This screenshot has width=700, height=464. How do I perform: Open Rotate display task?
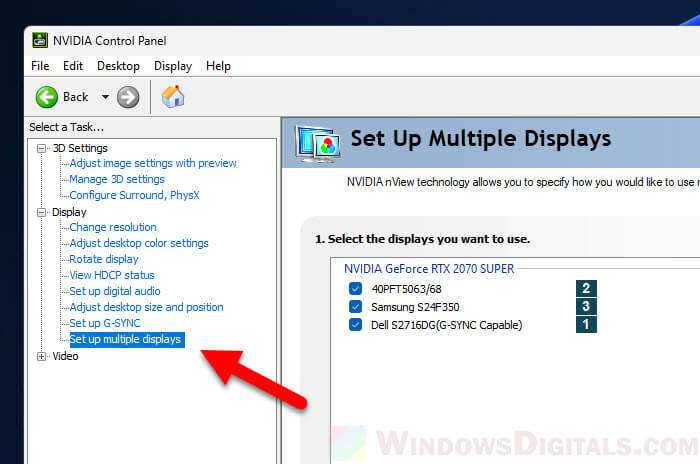point(104,259)
